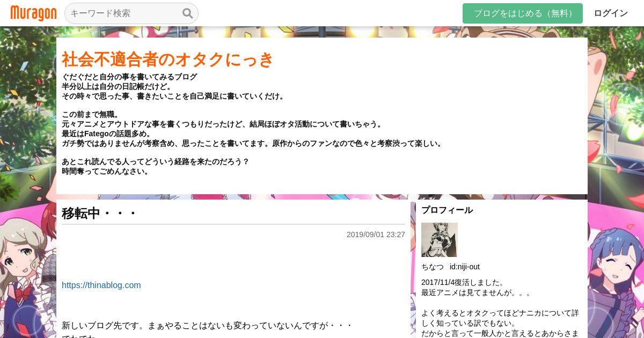Select the post timestamp 2019/09/01 23:27
The image size is (644, 338).
pyautogui.click(x=376, y=234)
